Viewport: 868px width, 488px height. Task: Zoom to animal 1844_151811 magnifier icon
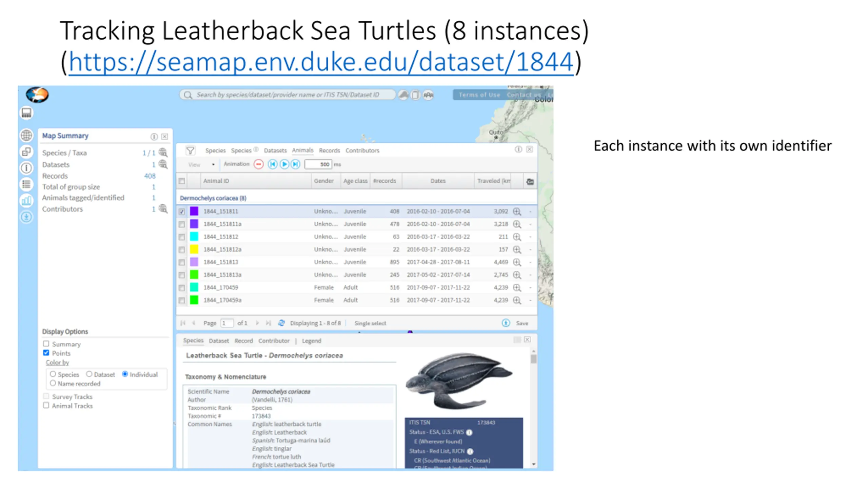[517, 211]
